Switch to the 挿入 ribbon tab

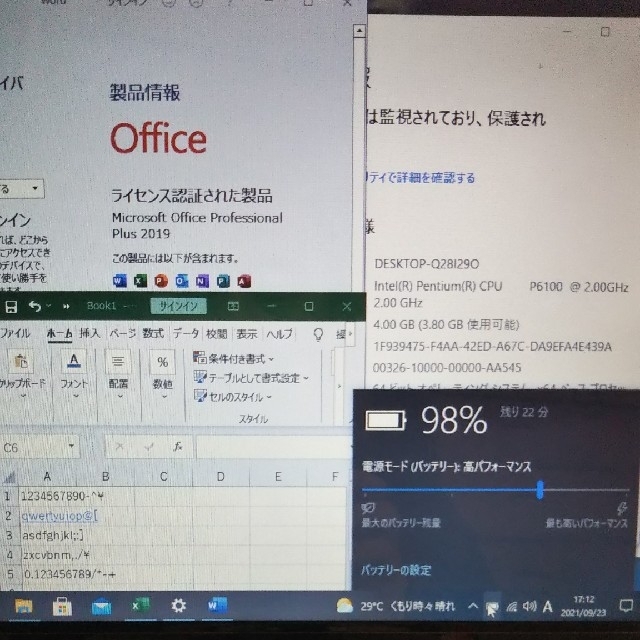[x=89, y=334]
